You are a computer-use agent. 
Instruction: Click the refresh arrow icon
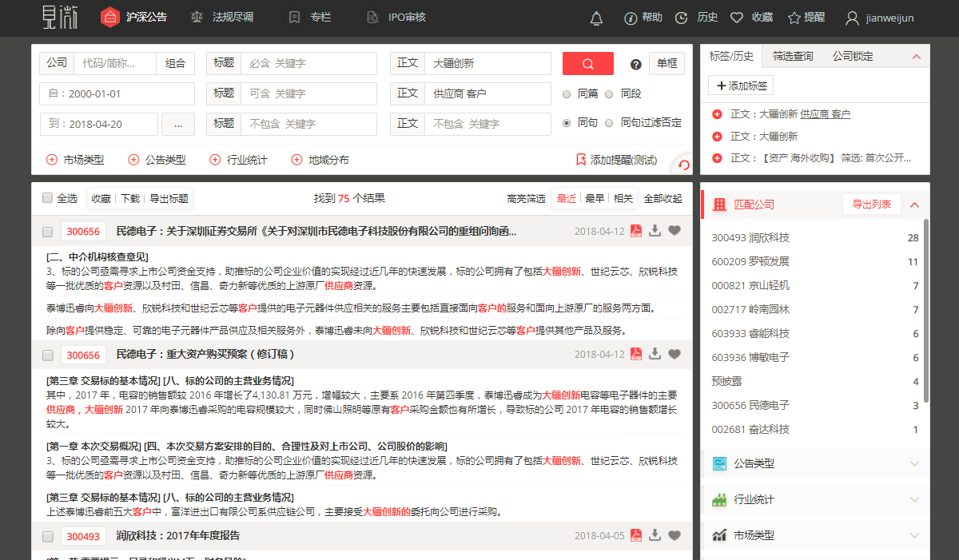(683, 165)
